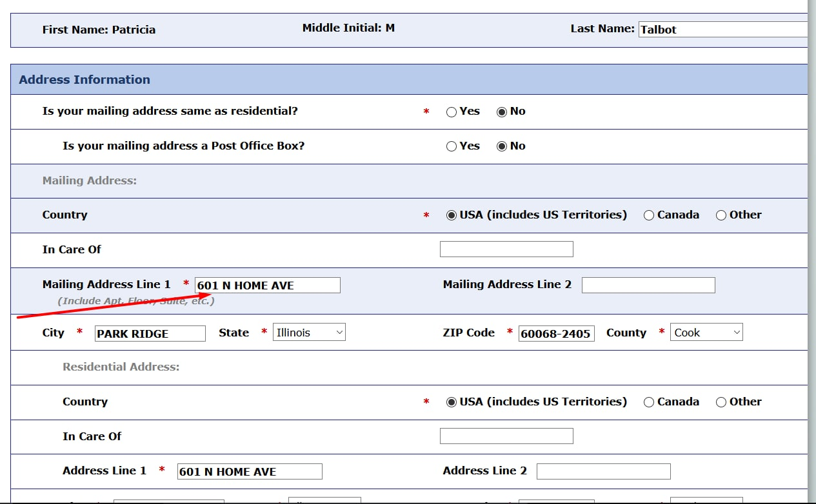This screenshot has width=816, height=504.
Task: Focus the Mailing Address Line 2 field
Action: [648, 286]
